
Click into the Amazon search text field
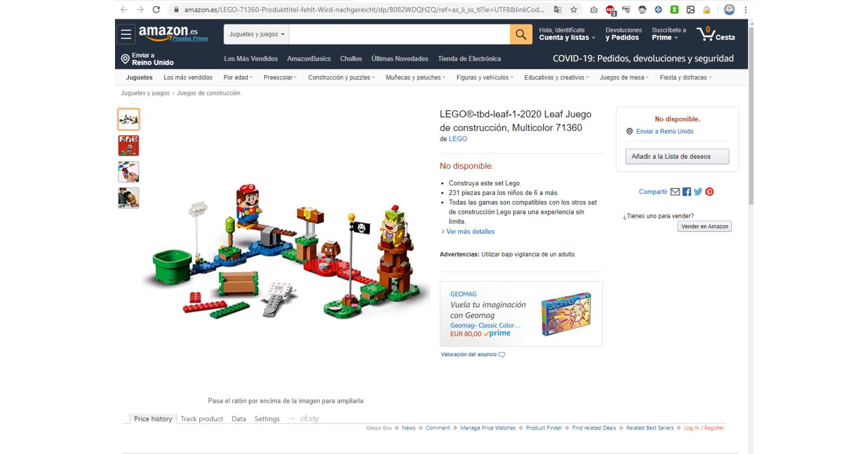point(399,34)
